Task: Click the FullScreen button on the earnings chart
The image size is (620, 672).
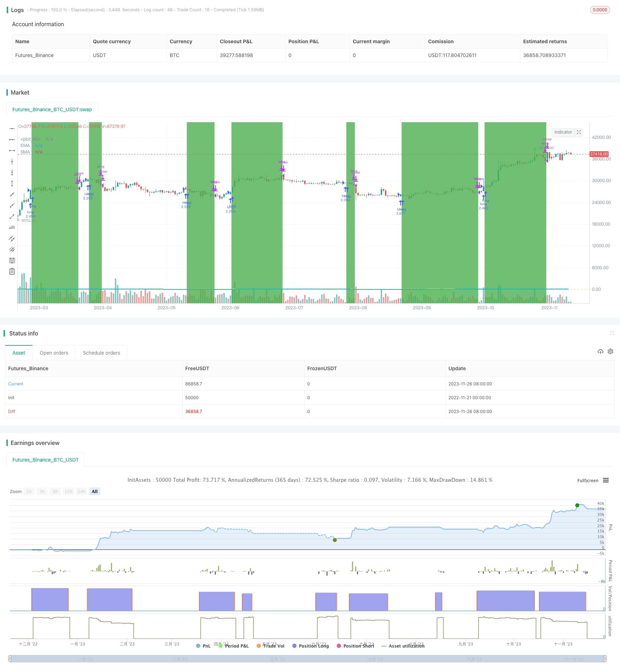Action: point(587,481)
